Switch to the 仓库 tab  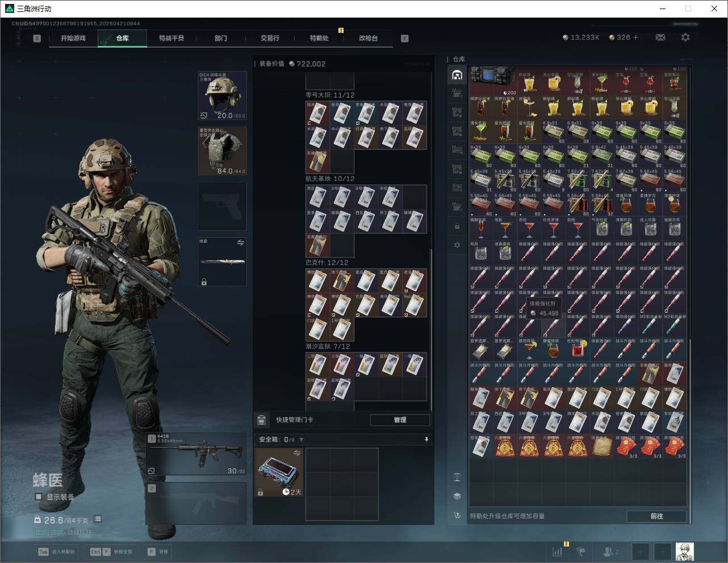pos(123,38)
